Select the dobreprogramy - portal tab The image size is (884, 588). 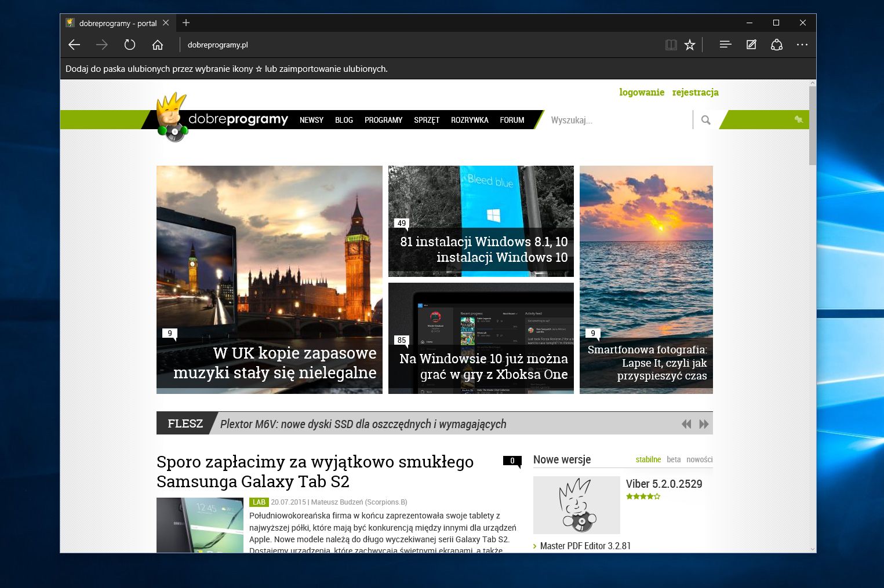(118, 23)
